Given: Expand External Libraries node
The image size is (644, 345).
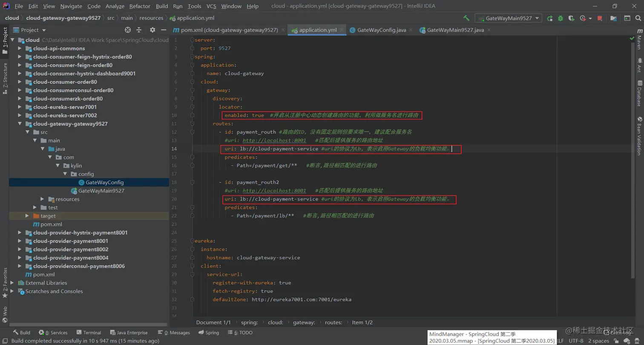Looking at the screenshot, I should coord(12,283).
